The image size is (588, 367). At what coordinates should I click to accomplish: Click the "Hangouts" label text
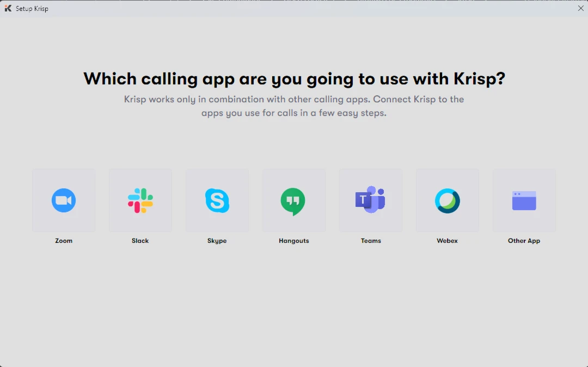point(294,241)
